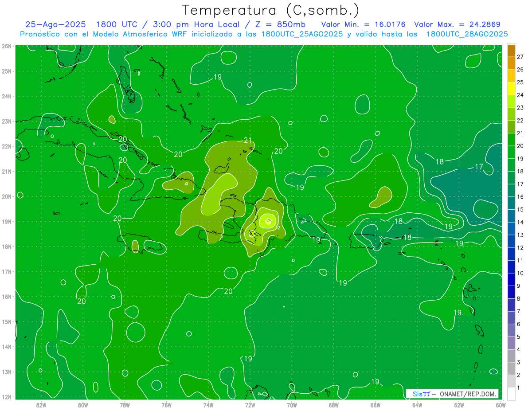
Task: Click the SisTT – ONAMET/REP.DOM. logo box
Action: tap(452, 394)
